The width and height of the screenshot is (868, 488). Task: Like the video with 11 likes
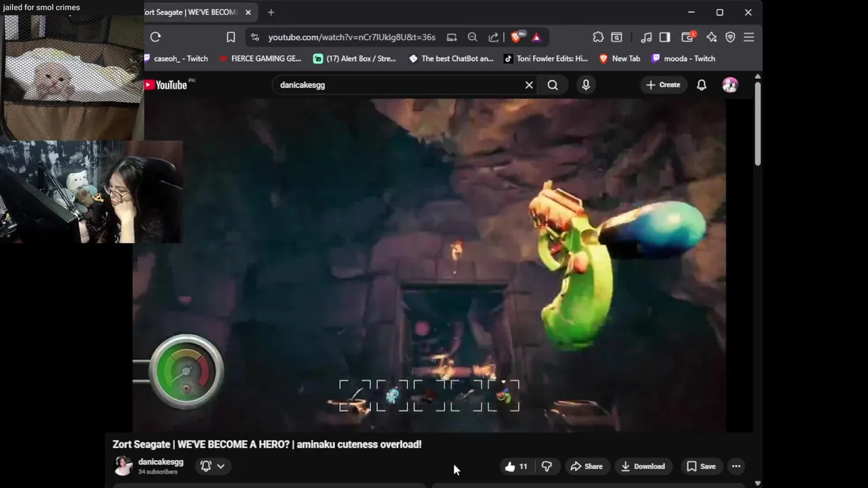[517, 466]
